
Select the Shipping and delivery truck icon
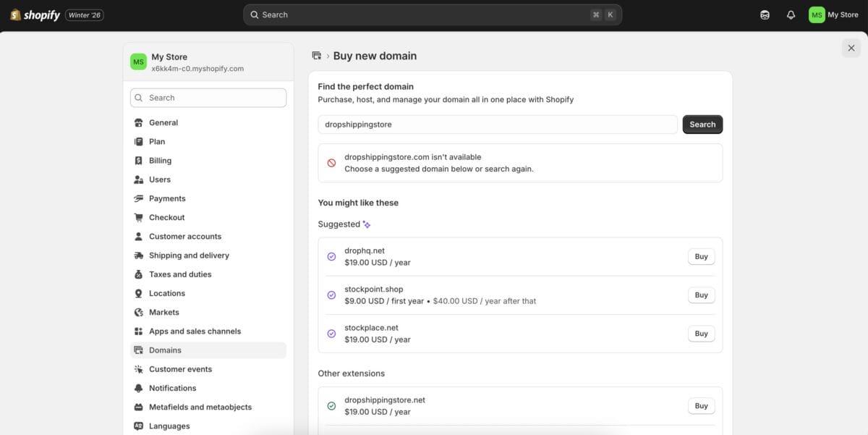[x=138, y=255]
